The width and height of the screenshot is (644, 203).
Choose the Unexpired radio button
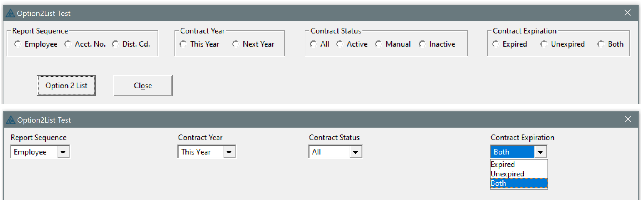(544, 44)
